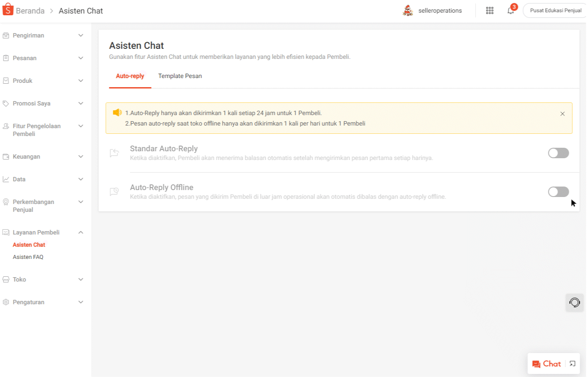Dismiss the yellow announcement banner

coord(562,113)
